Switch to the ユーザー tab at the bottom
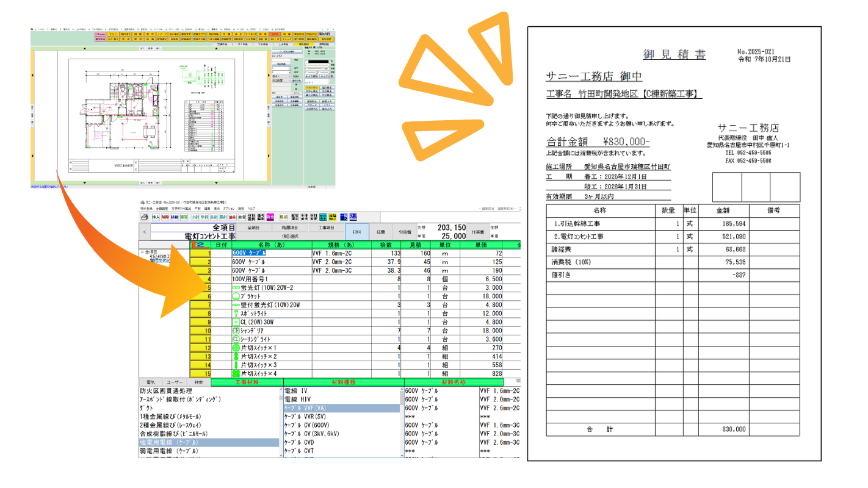Screen dimensions: 868x488 coord(173,382)
